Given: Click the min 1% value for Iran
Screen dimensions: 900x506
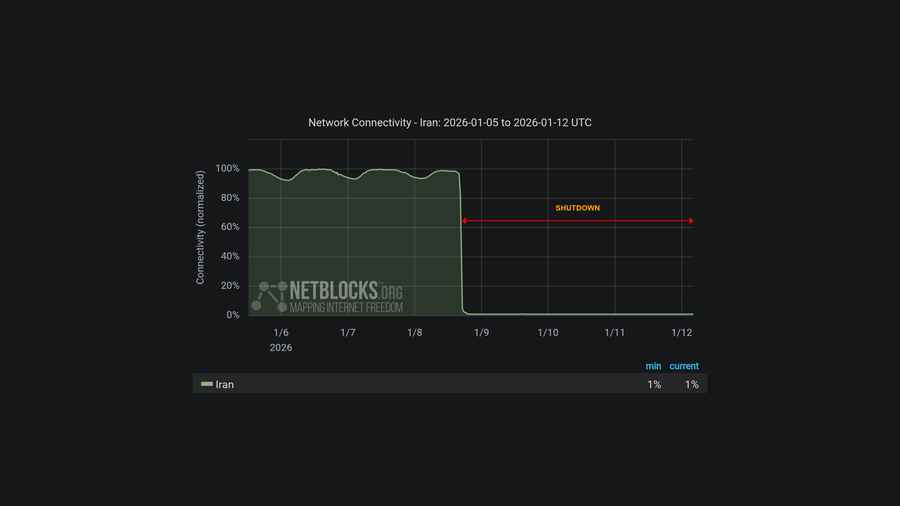Looking at the screenshot, I should click(654, 384).
